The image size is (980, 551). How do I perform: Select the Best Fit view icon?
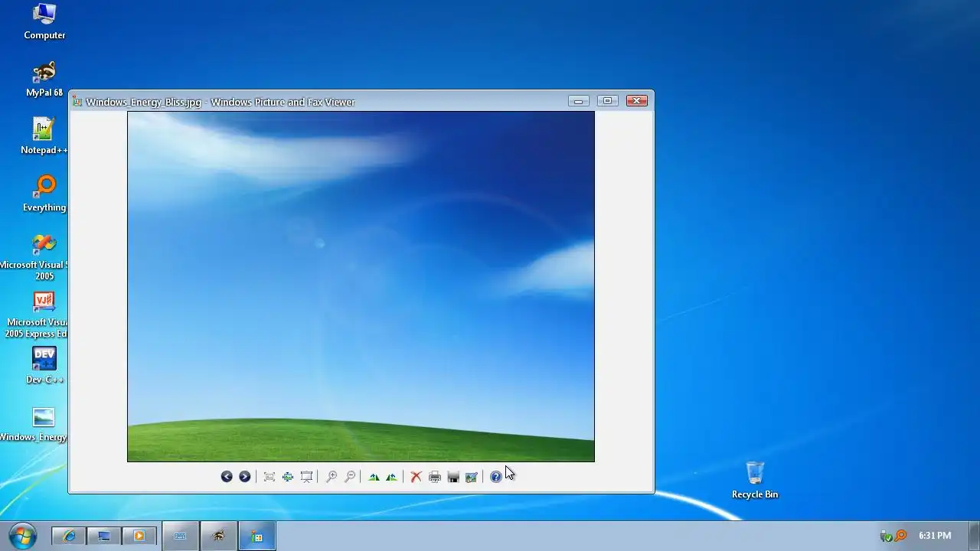point(269,477)
